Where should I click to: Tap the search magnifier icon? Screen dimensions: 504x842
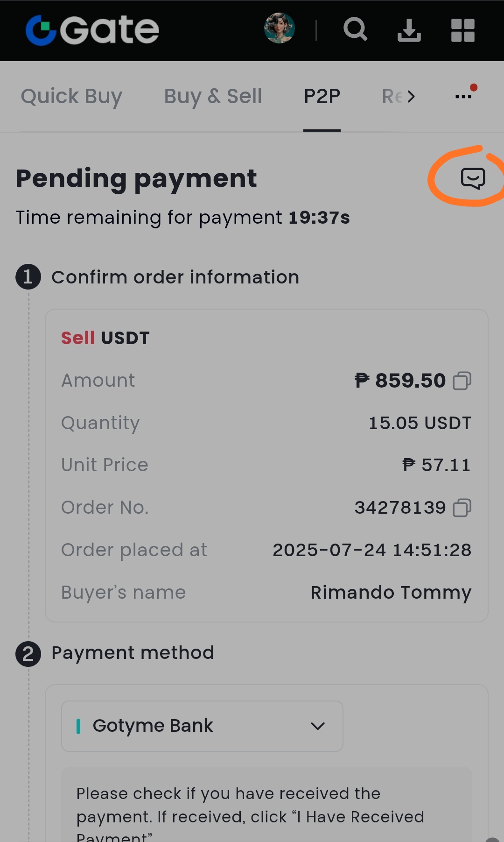tap(356, 29)
